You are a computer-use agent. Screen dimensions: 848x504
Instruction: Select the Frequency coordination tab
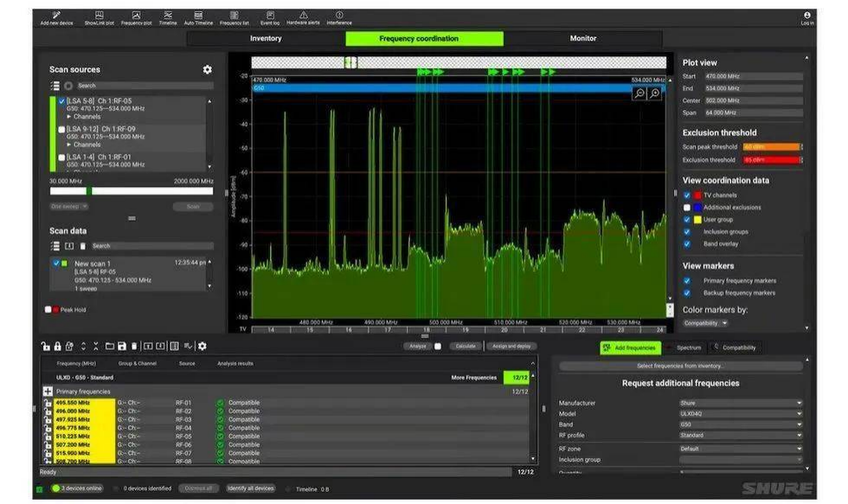tap(424, 38)
